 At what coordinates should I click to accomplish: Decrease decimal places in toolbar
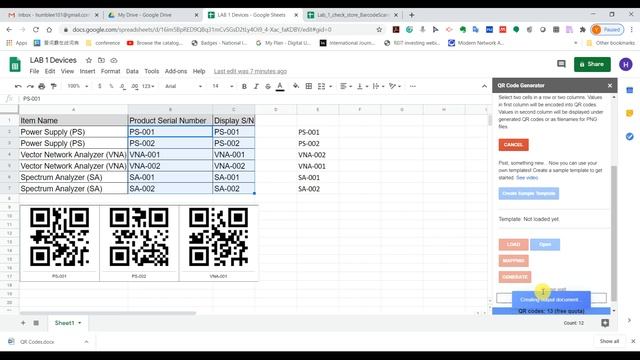coord(122,86)
